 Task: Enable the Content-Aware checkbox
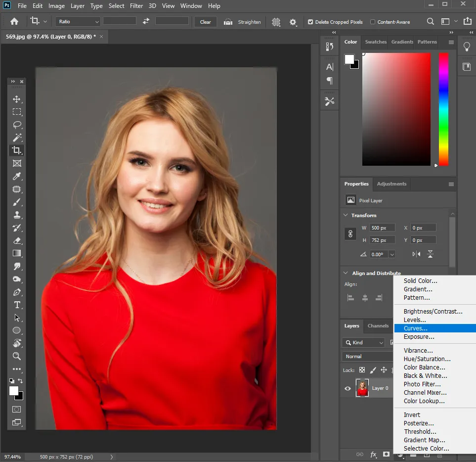click(373, 22)
